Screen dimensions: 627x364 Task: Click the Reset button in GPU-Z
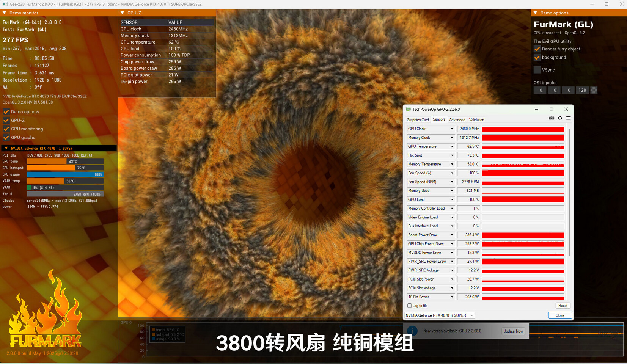pyautogui.click(x=563, y=306)
